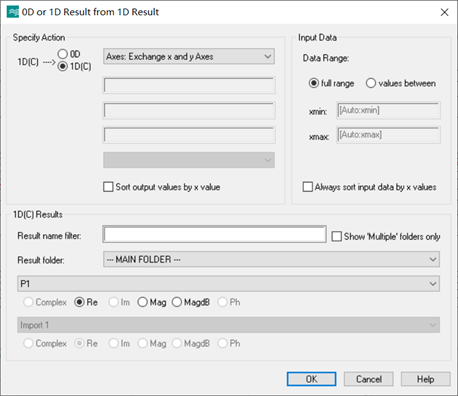Choose the Re radio button for P1
This screenshot has height=396, width=458.
(x=79, y=302)
